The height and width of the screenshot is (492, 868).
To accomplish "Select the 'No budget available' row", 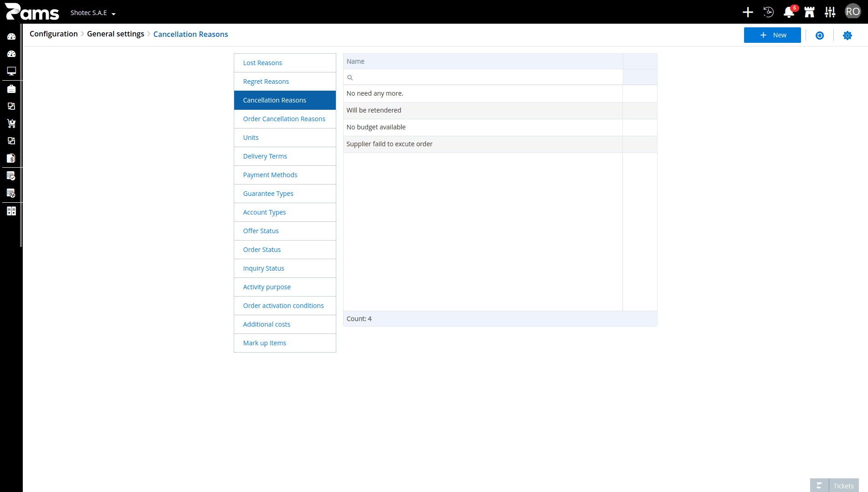I will tap(500, 127).
